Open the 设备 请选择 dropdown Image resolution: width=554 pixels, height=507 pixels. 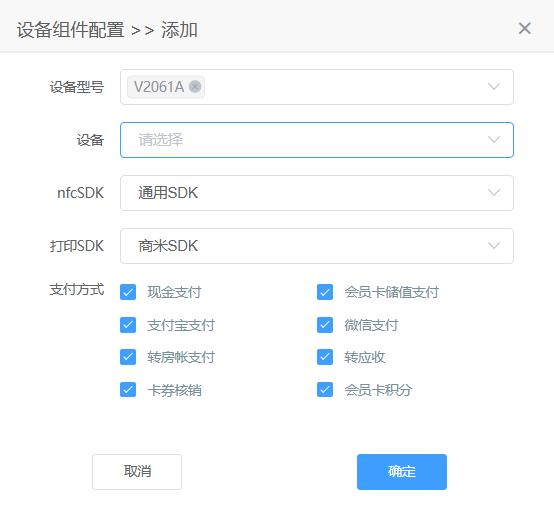(317, 140)
